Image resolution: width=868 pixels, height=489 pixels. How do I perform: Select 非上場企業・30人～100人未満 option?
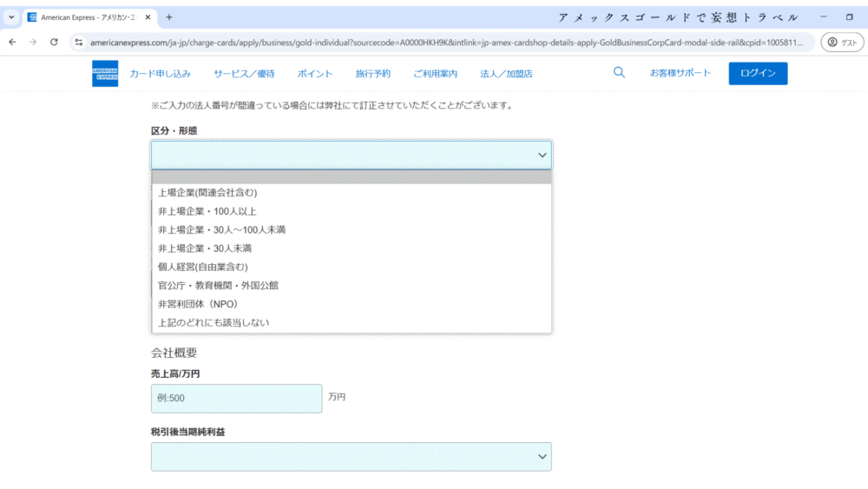click(x=352, y=230)
